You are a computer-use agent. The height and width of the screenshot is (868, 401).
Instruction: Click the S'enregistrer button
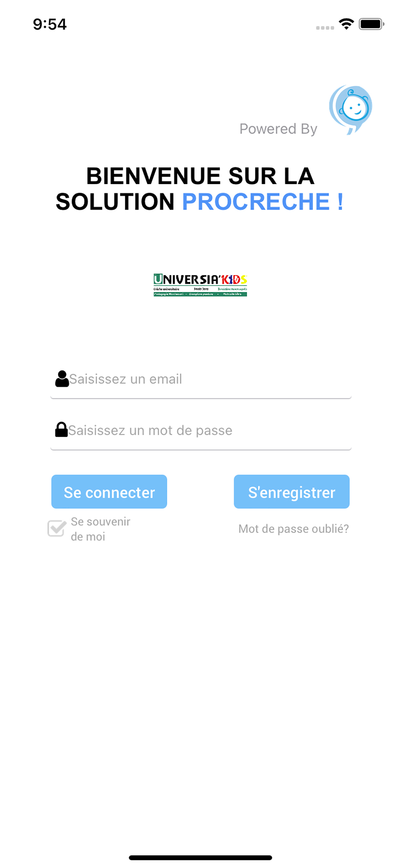pos(292,492)
